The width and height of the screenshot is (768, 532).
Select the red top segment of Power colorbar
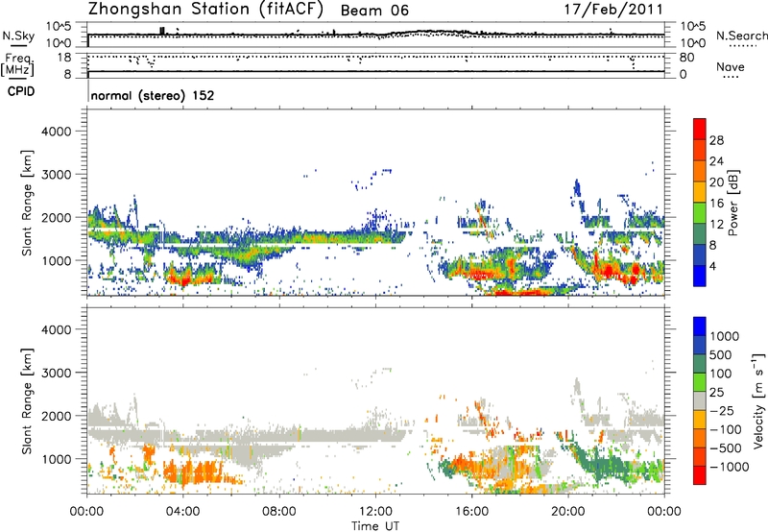(x=700, y=129)
